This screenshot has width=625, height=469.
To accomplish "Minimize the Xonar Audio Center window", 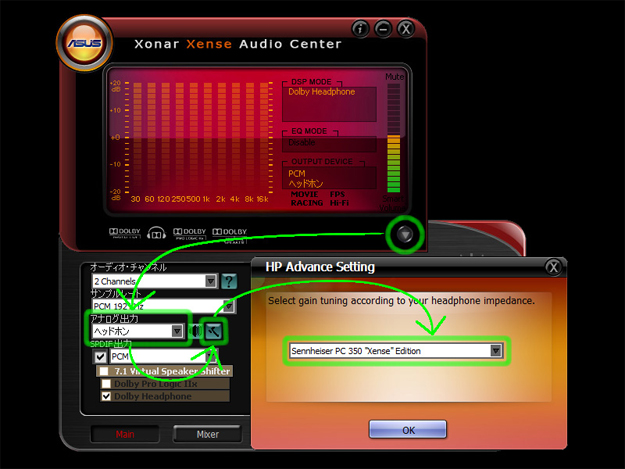I will point(383,29).
